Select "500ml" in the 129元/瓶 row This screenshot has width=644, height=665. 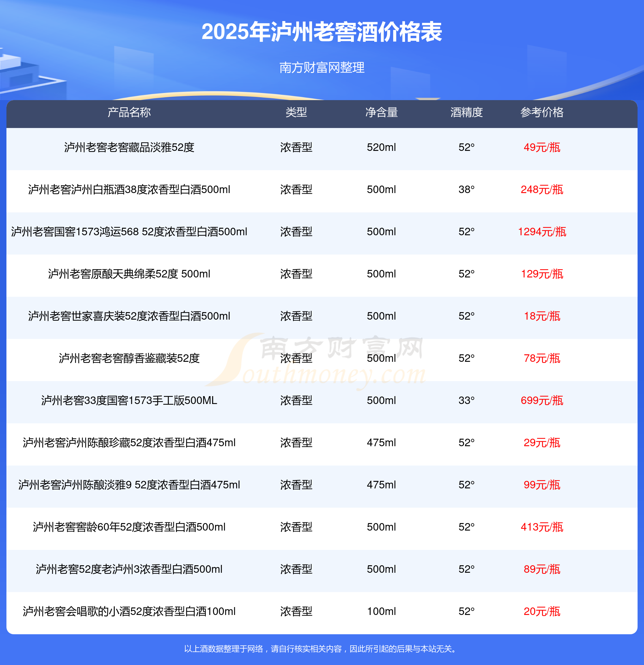[381, 274]
